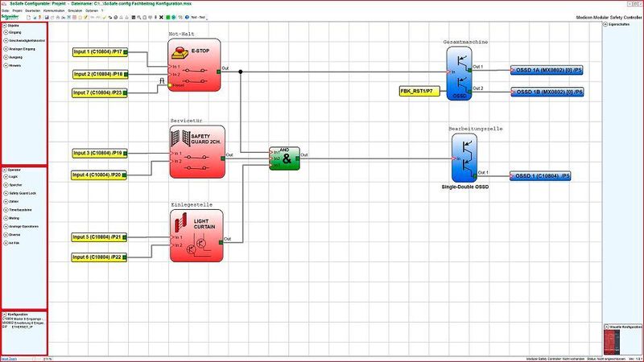Click the visual configuration module thumbnail

pos(612,343)
